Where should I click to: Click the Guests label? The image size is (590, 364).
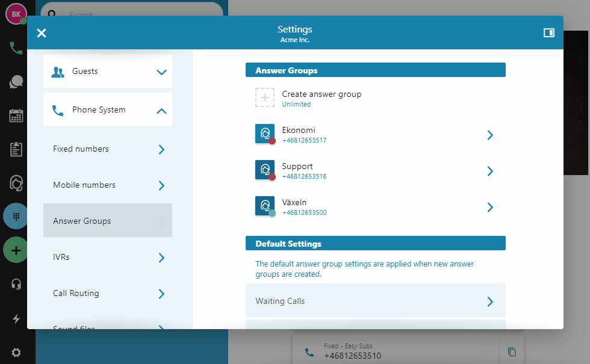click(85, 71)
